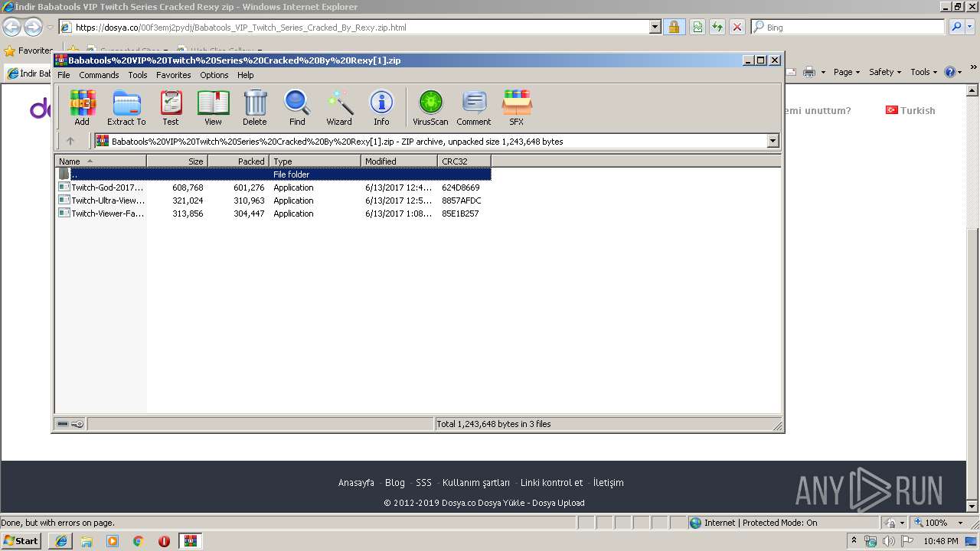Select the Twitch-Viewer-Fa file row
Image resolution: width=980 pixels, height=551 pixels.
(x=273, y=214)
